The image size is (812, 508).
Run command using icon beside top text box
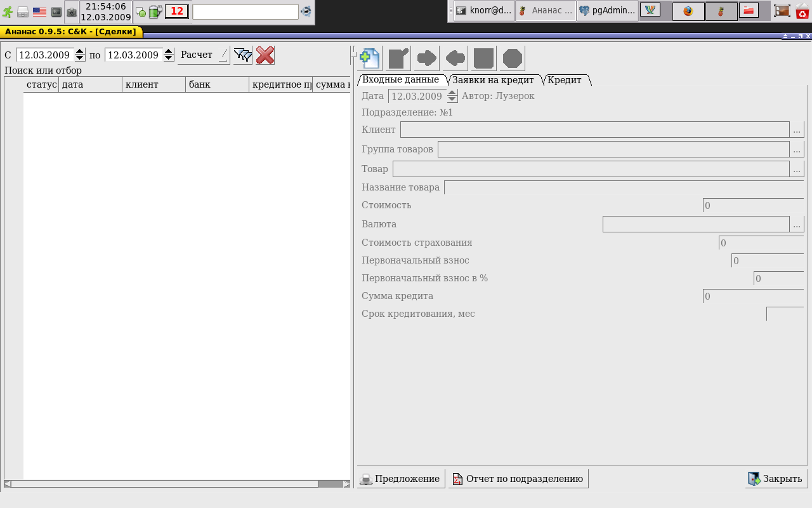[306, 11]
